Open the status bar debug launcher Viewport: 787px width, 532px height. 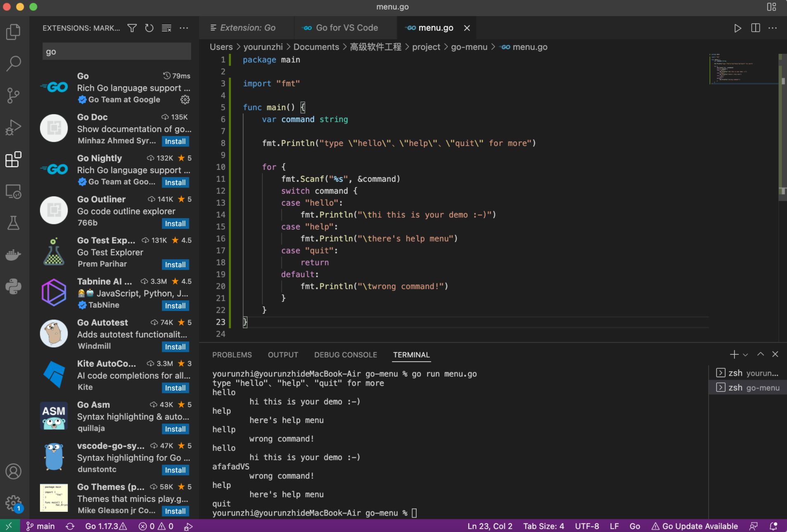pos(189,526)
